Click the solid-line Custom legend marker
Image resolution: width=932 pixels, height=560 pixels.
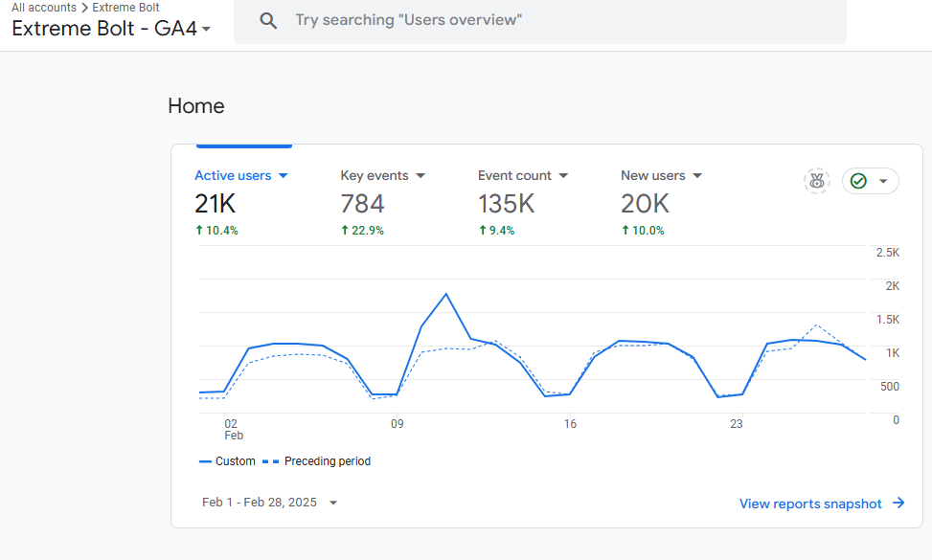[205, 461]
